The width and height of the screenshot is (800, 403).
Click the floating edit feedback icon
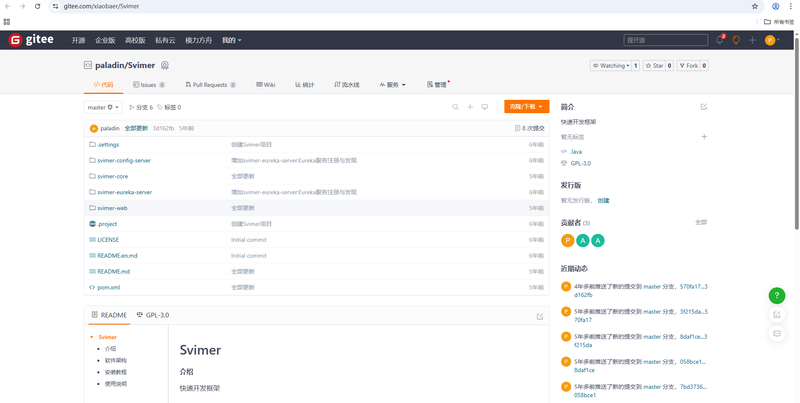(x=777, y=315)
